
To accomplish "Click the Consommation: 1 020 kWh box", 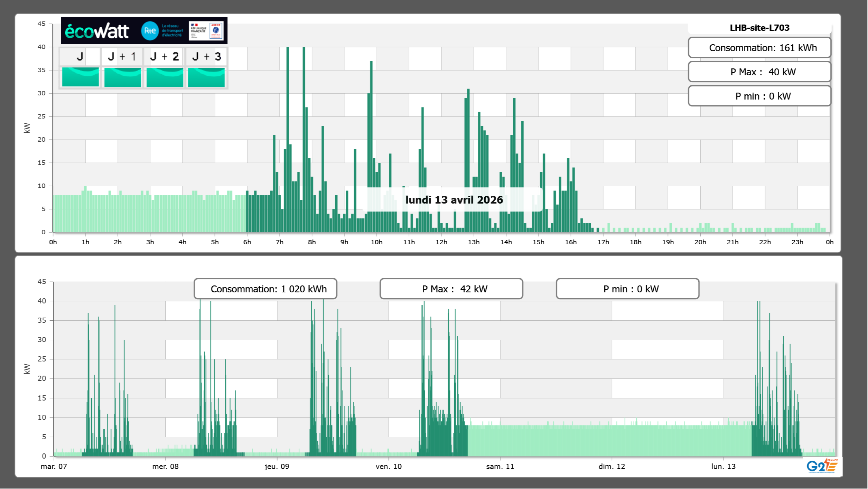I will [265, 289].
